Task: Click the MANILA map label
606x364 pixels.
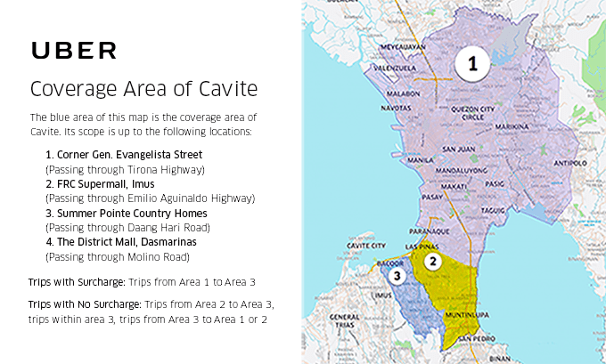Action: (421, 160)
